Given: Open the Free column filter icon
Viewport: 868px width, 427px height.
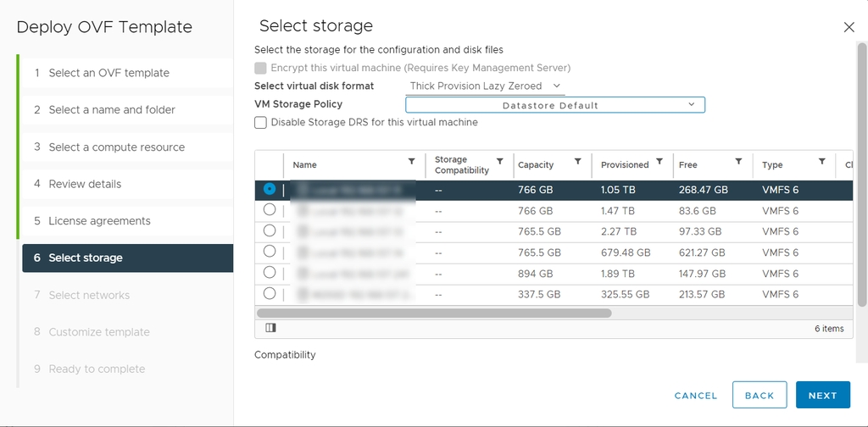Looking at the screenshot, I should [738, 161].
